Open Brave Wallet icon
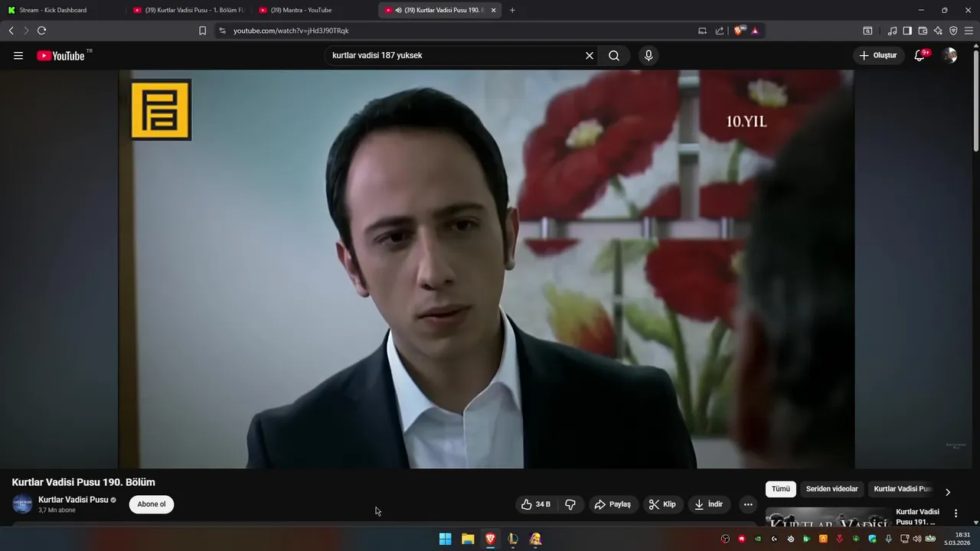The height and width of the screenshot is (551, 980). [x=923, y=31]
